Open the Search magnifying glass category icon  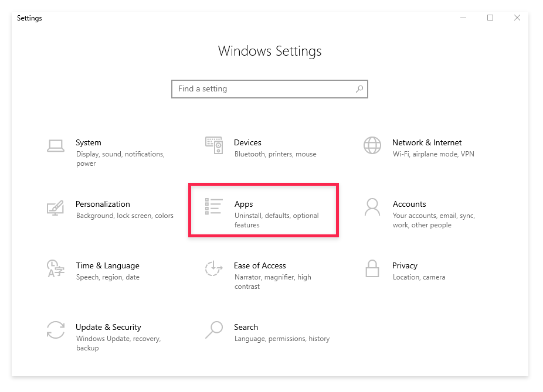coord(213,330)
